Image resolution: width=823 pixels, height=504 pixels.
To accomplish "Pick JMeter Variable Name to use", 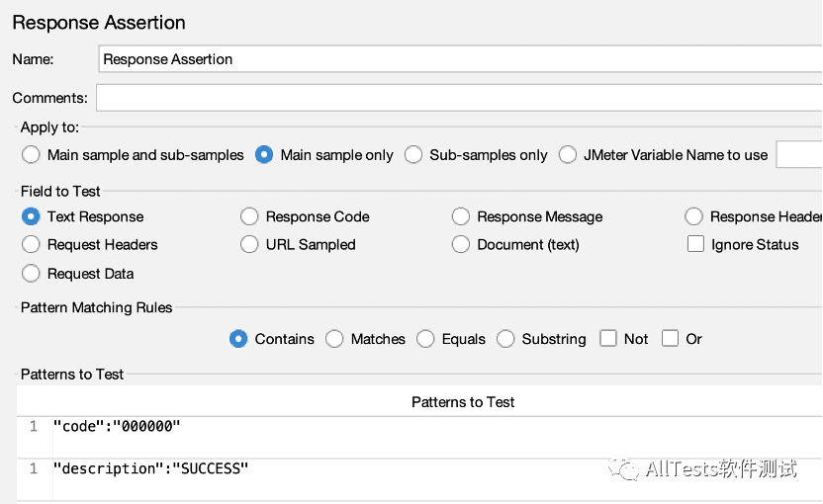I will 568,155.
